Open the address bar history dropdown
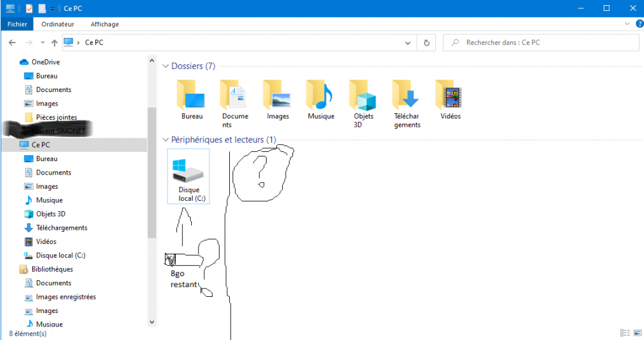This screenshot has width=644, height=340. pos(408,42)
